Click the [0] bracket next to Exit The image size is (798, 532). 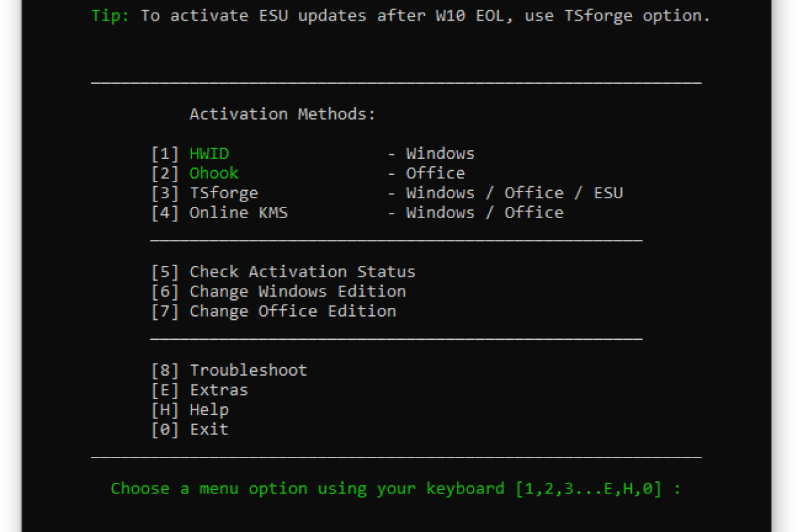tap(166, 429)
